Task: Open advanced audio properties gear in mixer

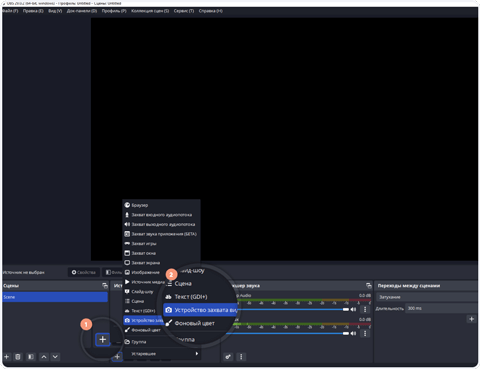Action: (x=228, y=357)
